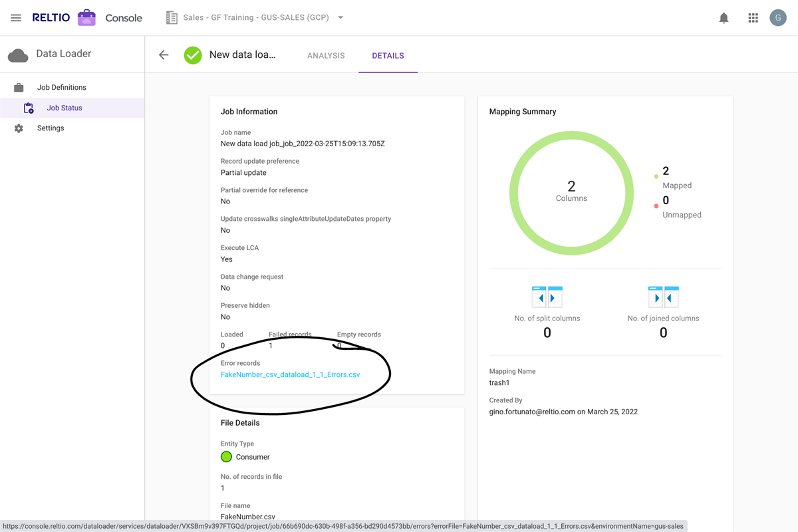Download FakeNumber_csv_dataload_1_1_Errors.csv error file

(290, 374)
